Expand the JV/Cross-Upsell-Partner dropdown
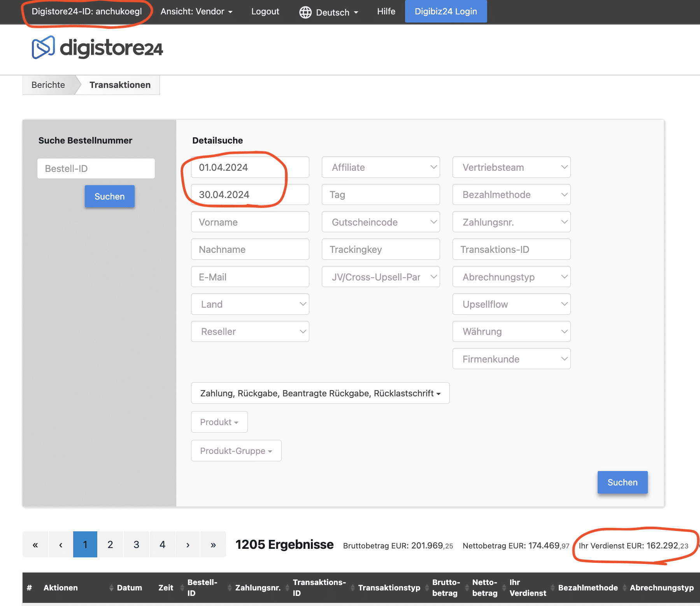This screenshot has width=700, height=606. point(381,277)
